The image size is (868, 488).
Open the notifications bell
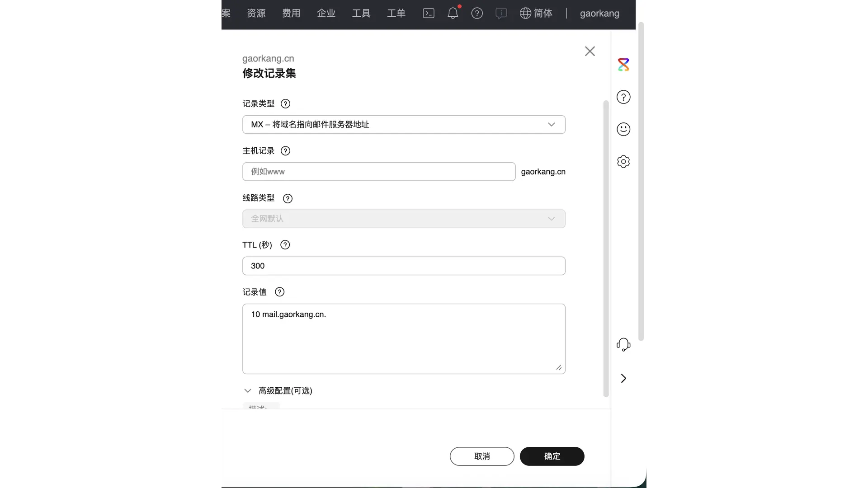[453, 13]
